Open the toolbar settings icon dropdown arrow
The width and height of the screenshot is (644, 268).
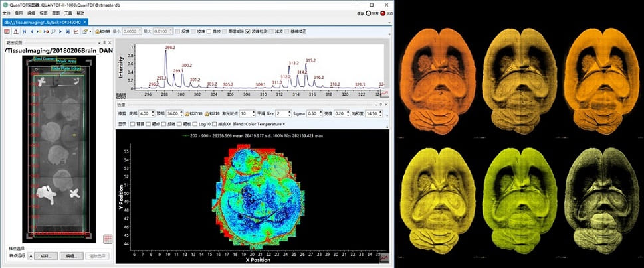[x=90, y=32]
